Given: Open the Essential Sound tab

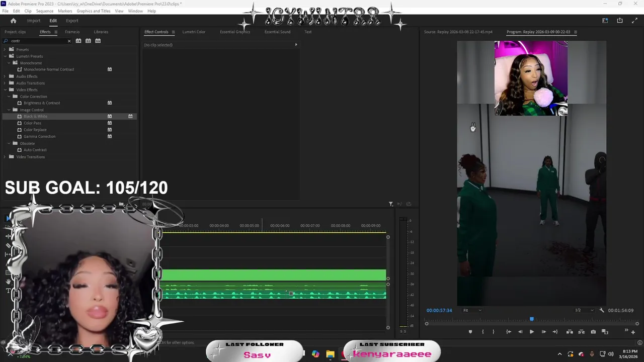Looking at the screenshot, I should click(x=277, y=32).
